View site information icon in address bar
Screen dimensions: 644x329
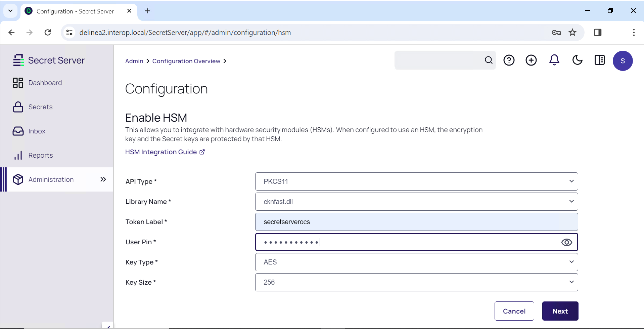point(69,32)
